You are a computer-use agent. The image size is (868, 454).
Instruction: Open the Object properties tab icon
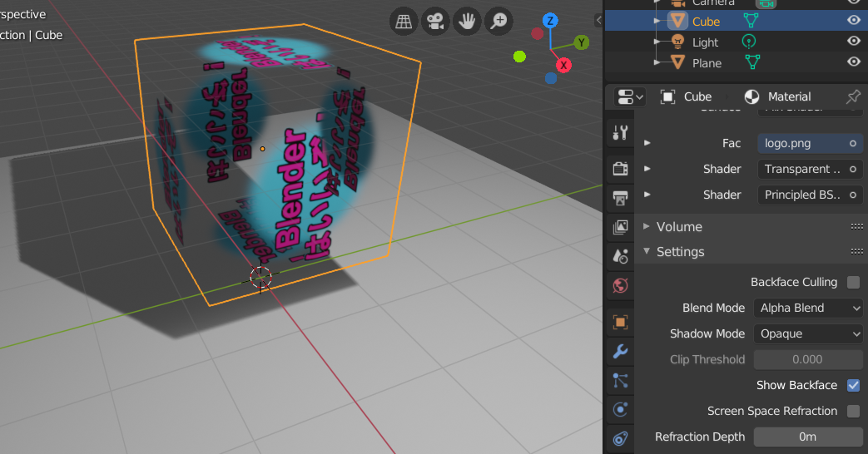[x=620, y=322]
